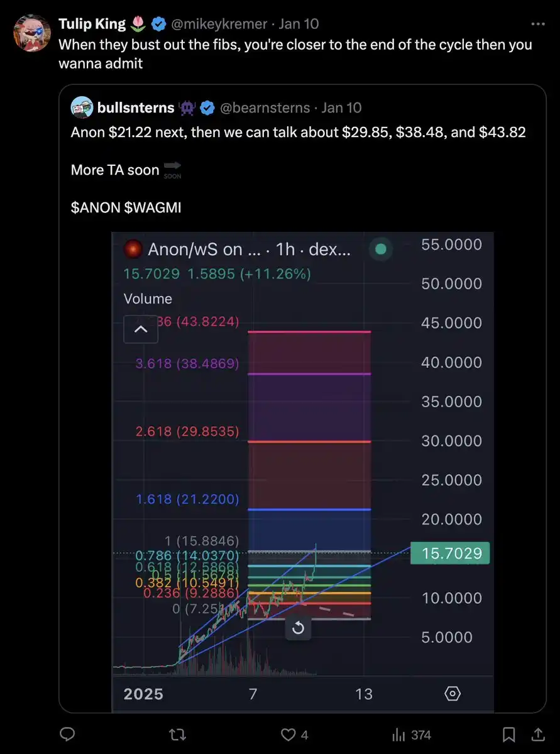Screen dimensions: 560x754
Task: Open Tulip King profile avatar
Action: 32,33
